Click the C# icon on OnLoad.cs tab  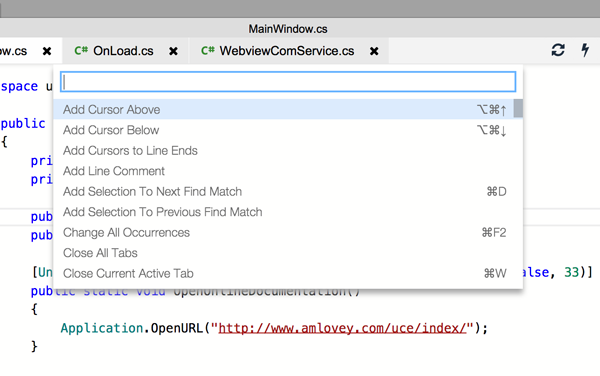[x=81, y=50]
